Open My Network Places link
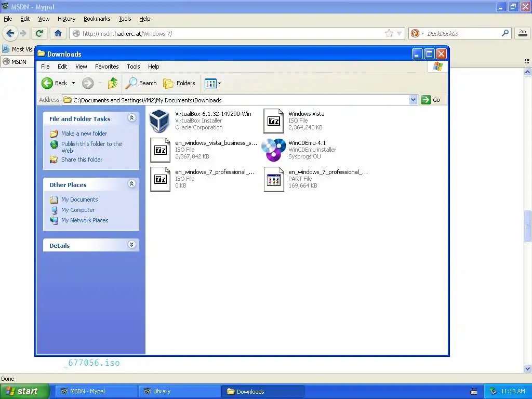The height and width of the screenshot is (399, 532). tap(85, 220)
